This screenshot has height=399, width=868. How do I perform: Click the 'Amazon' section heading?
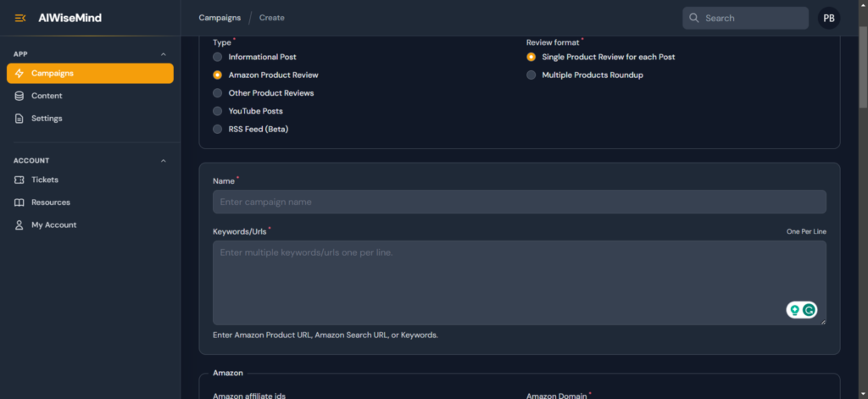point(228,373)
